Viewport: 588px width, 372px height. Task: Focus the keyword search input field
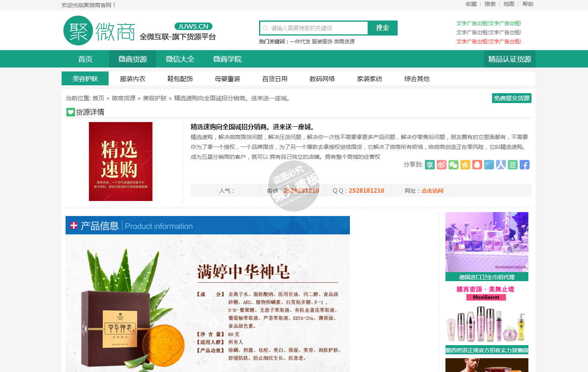(x=314, y=28)
